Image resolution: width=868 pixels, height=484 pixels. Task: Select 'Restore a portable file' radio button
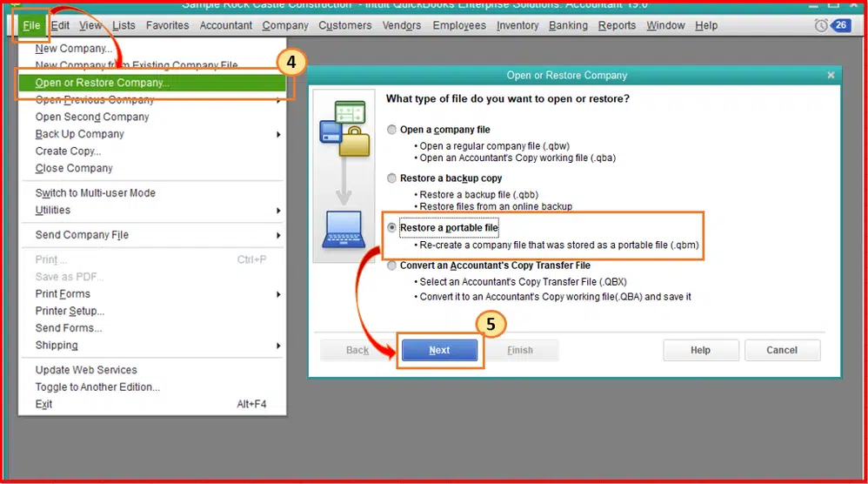(x=391, y=227)
